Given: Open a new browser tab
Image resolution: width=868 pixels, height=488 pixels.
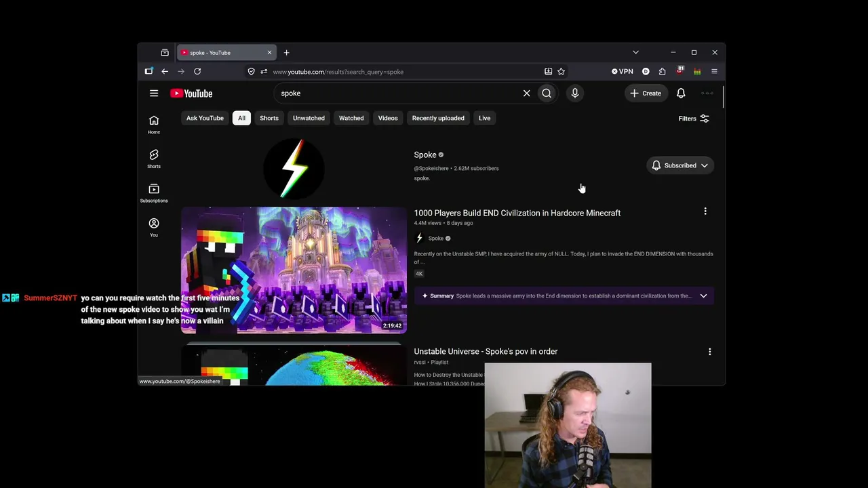Looking at the screenshot, I should coord(286,52).
